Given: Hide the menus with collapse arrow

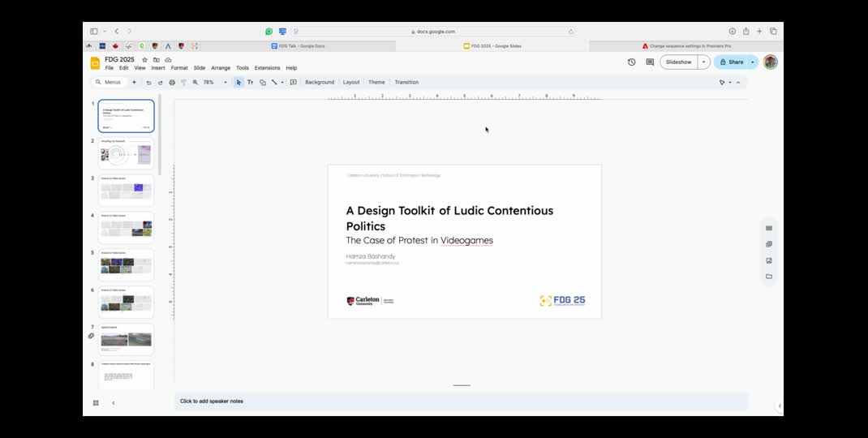Looking at the screenshot, I should coord(737,82).
